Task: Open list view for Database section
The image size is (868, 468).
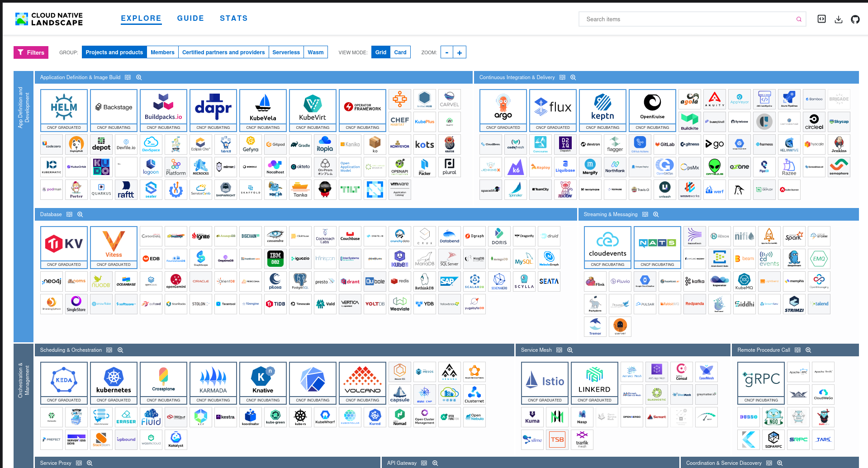Action: click(x=69, y=214)
